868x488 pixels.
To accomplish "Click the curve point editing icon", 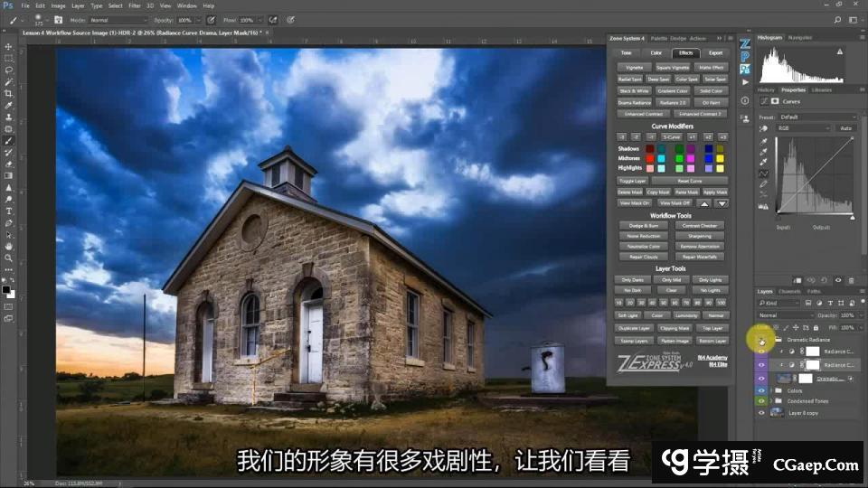I will point(764,173).
